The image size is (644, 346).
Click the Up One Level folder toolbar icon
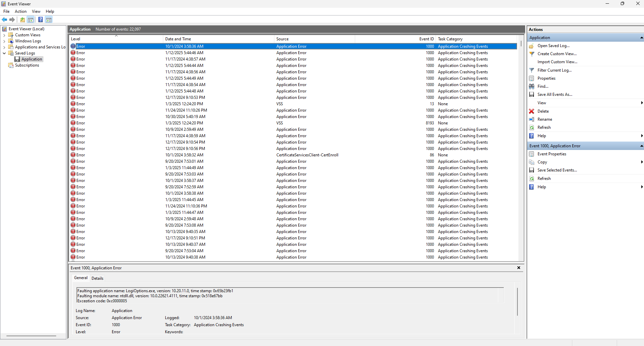click(x=23, y=20)
